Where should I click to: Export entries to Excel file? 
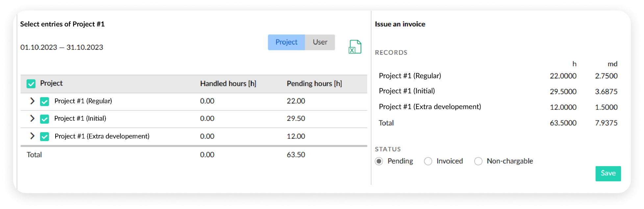[x=355, y=47]
